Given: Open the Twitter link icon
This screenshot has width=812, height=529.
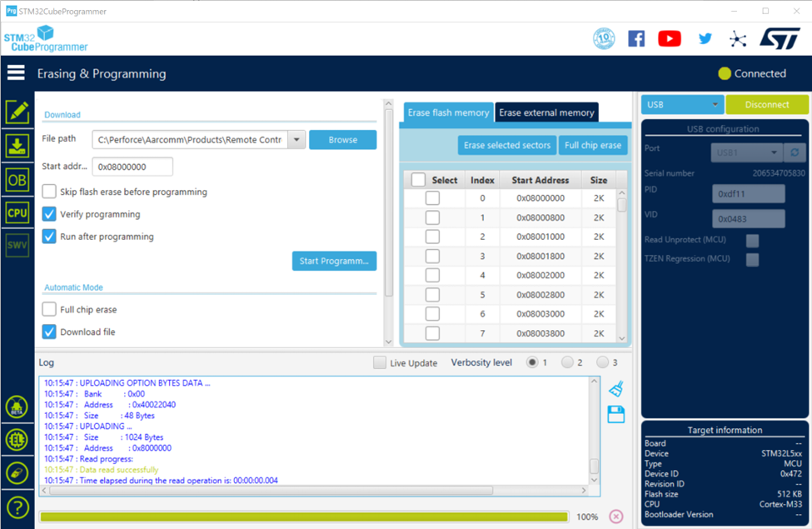Looking at the screenshot, I should 705,38.
